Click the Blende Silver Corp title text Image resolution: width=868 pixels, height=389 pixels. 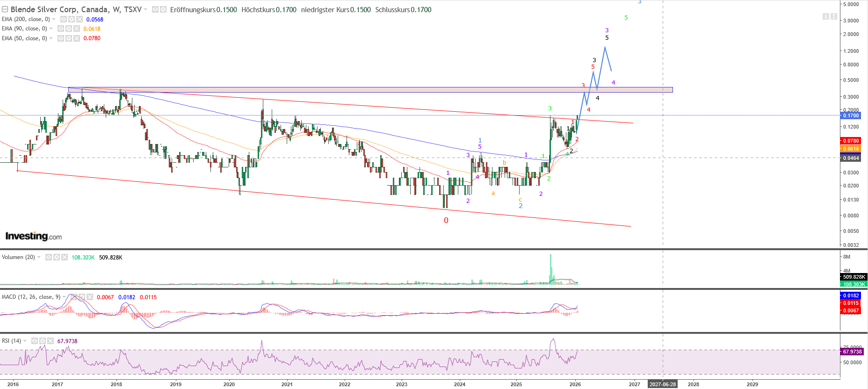click(76, 9)
